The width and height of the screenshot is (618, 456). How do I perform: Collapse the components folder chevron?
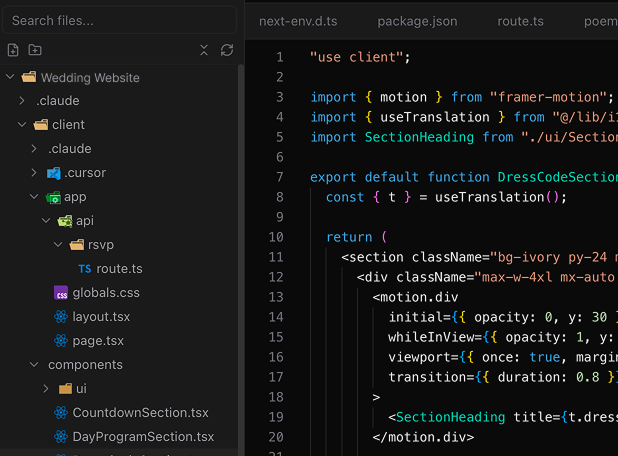point(34,365)
